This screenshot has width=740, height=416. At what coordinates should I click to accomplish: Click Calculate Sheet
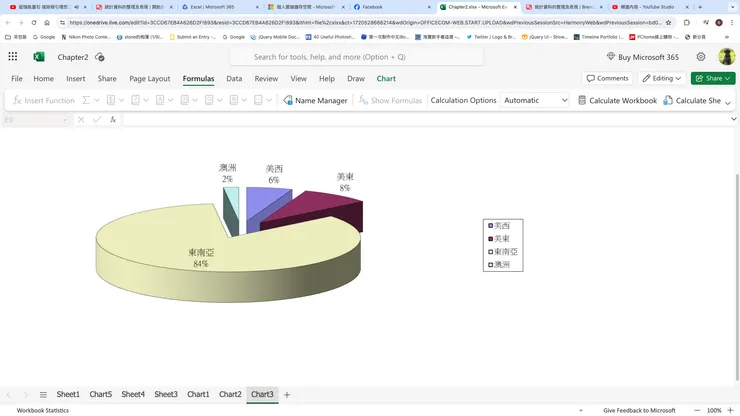click(x=692, y=101)
